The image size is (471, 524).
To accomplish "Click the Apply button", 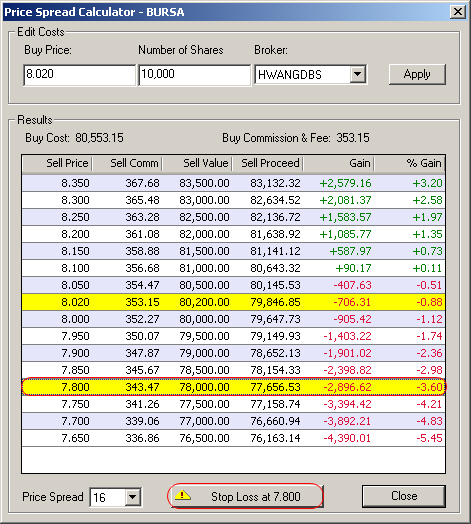I will pyautogui.click(x=417, y=74).
